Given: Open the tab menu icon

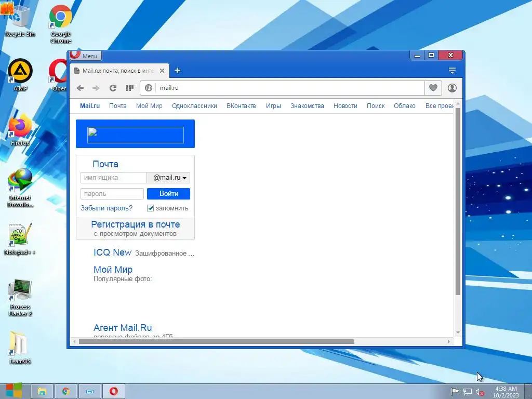Looking at the screenshot, I should [452, 71].
